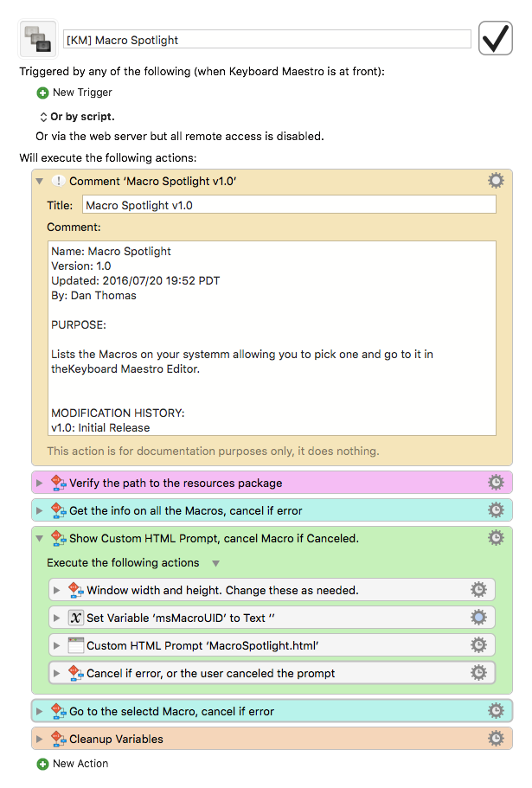The image size is (532, 788).
Task: Collapse the Comment 'Macro Spotlight v1.0' action
Action: click(x=39, y=181)
